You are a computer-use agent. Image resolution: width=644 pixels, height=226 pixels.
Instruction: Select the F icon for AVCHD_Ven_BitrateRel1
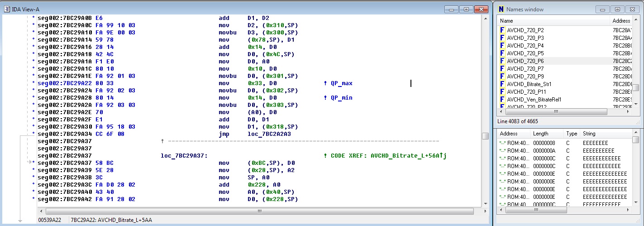click(502, 99)
